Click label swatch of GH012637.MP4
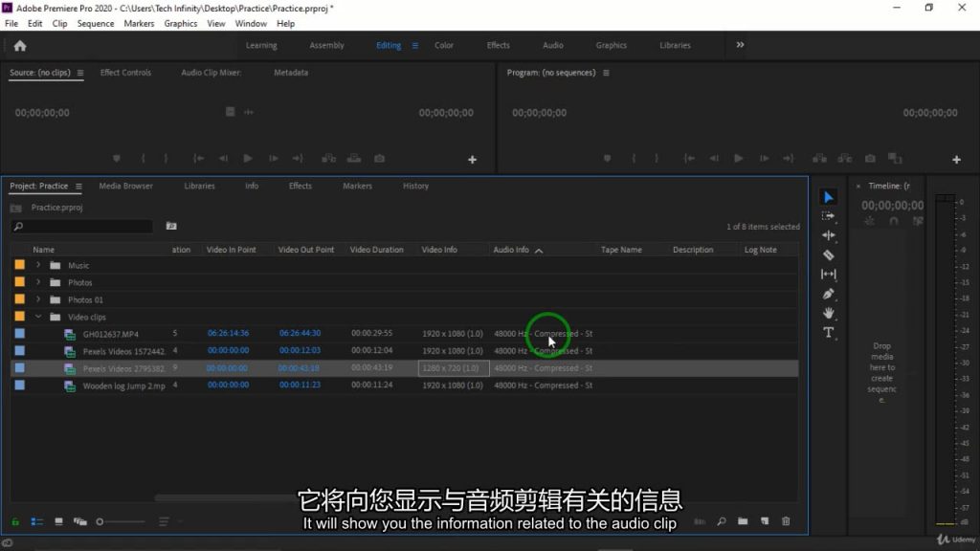980x551 pixels. click(x=20, y=334)
